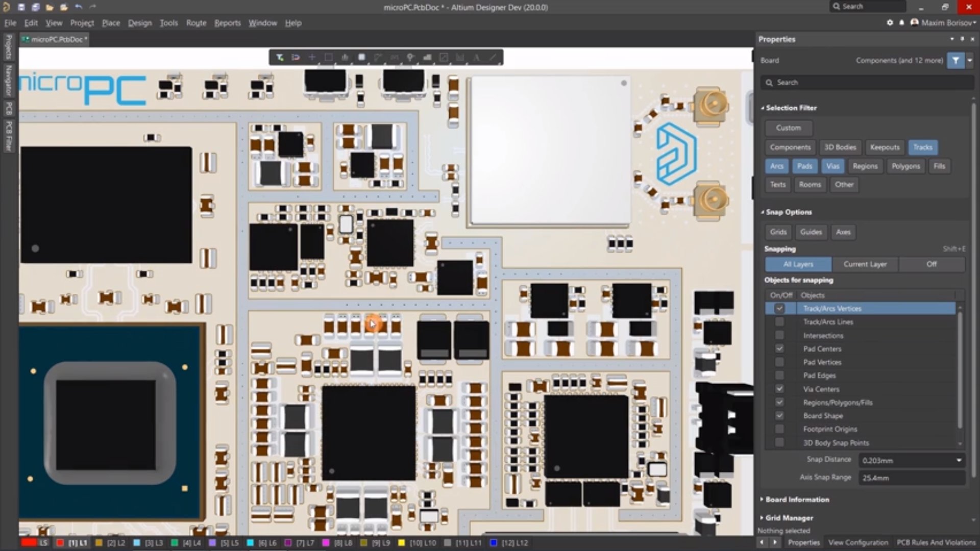
Task: Click the tuning length icon in Active Bar
Action: [395, 57]
